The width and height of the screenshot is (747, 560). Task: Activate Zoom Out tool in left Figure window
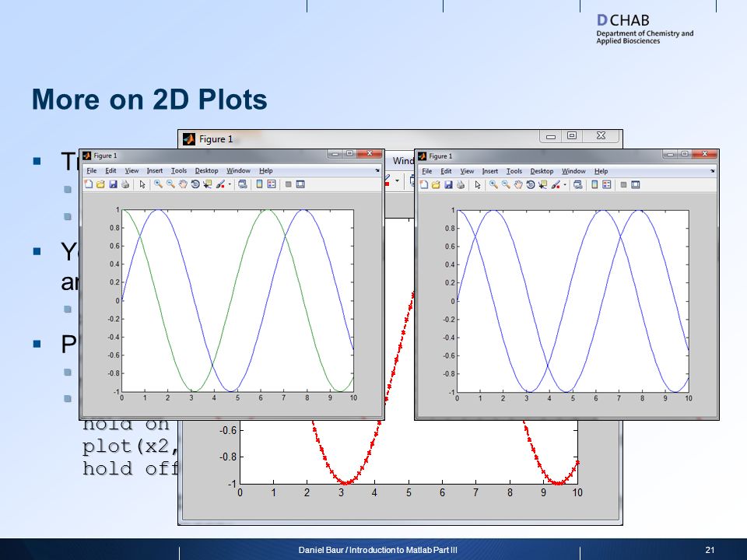170,184
